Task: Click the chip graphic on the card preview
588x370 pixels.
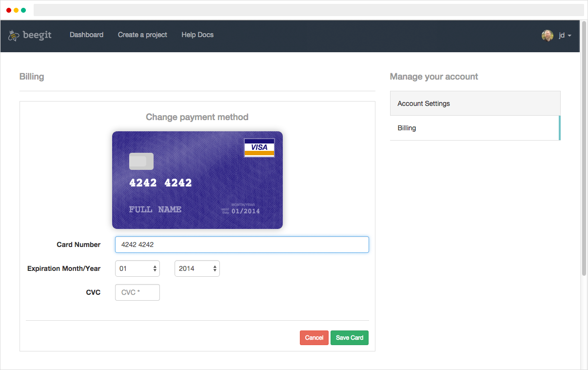Action: coord(141,161)
